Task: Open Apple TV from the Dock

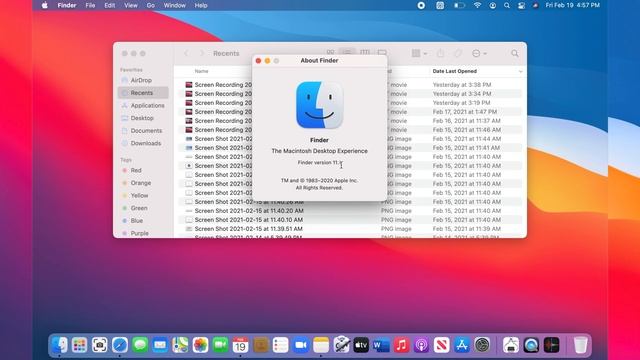Action: pyautogui.click(x=361, y=345)
